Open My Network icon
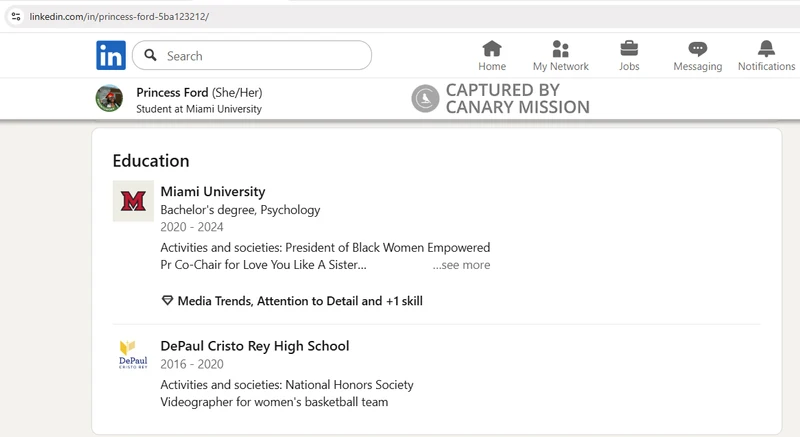Screen dimensions: 800x437 [560, 49]
